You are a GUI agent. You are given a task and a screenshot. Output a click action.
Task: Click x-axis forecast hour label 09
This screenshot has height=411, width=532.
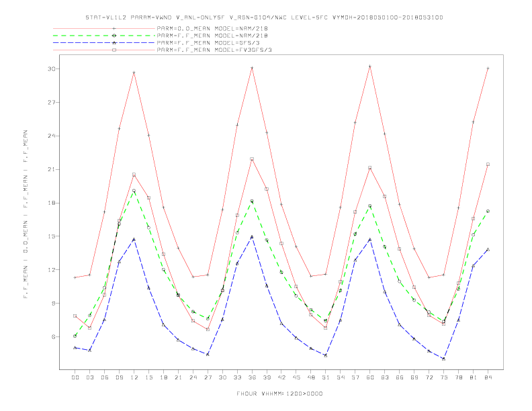click(x=119, y=377)
